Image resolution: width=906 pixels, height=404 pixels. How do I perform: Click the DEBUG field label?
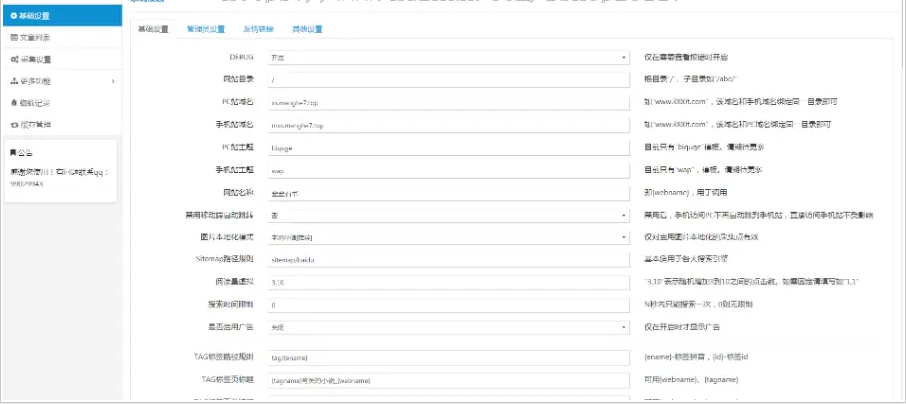point(242,57)
